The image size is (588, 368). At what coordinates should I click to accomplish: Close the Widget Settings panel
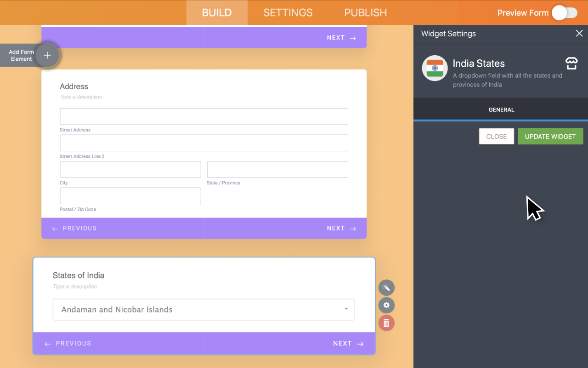pyautogui.click(x=579, y=33)
